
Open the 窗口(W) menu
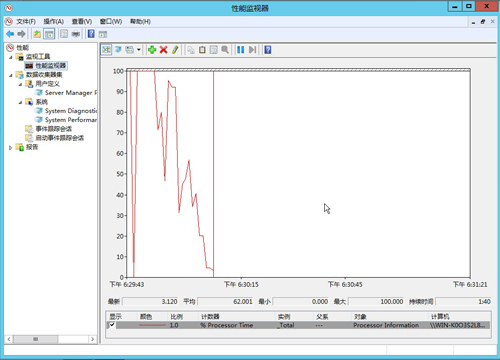[111, 22]
